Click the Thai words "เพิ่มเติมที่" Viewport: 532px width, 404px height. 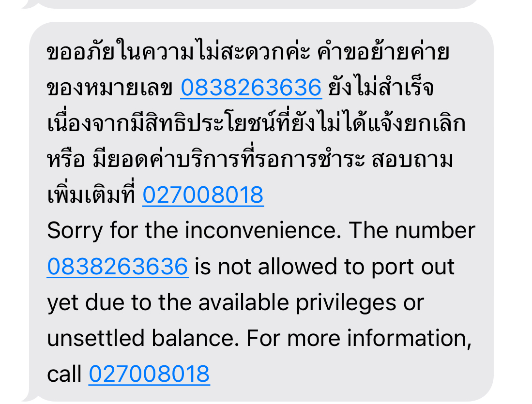[x=91, y=195]
